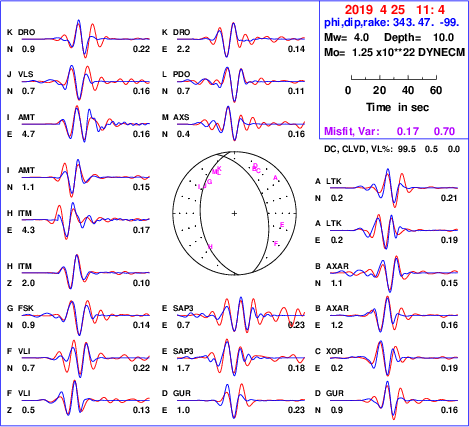Select the ITM vertical Z waveform

point(86,273)
